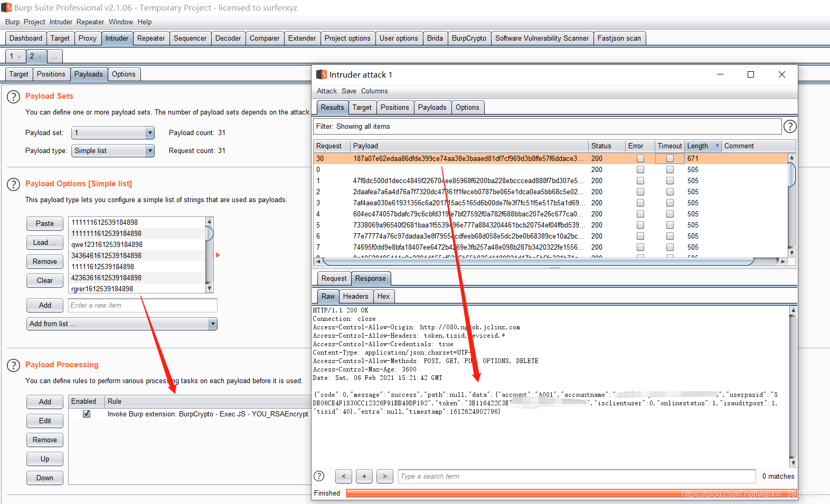Click the search help icon near Finished

tap(319, 476)
